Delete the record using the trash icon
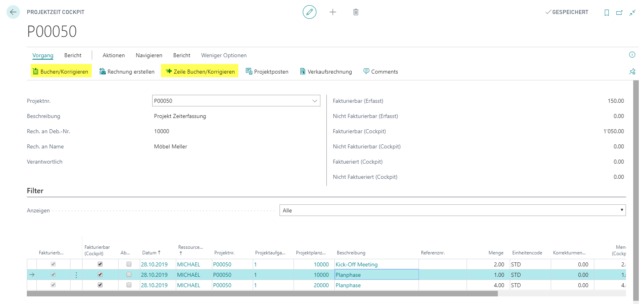 [x=356, y=12]
